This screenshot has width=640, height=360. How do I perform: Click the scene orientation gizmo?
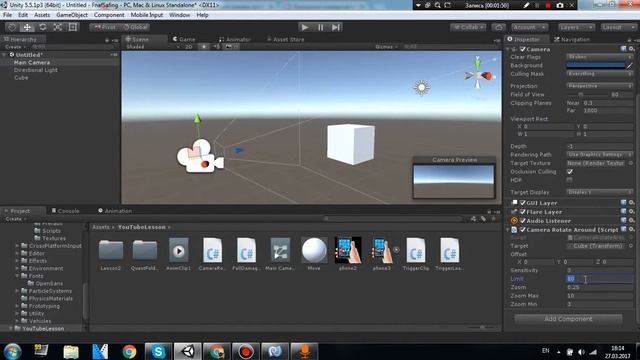(478, 75)
